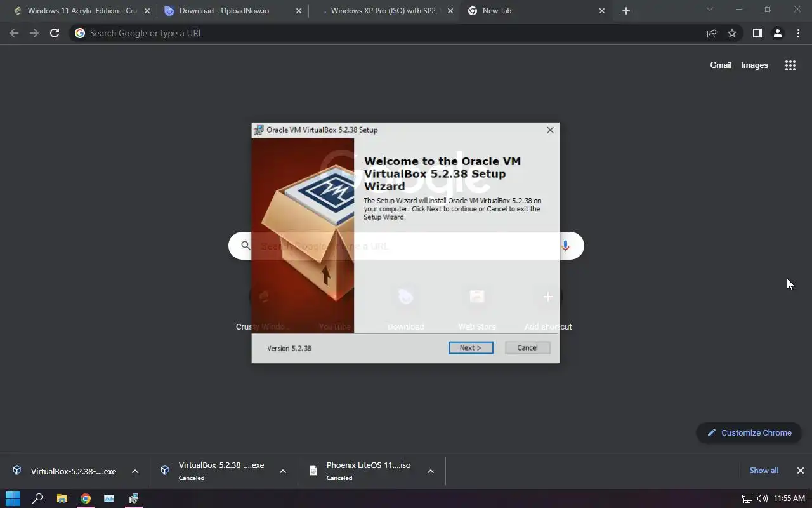Toggle Chrome side panel
The height and width of the screenshot is (508, 812).
tap(757, 33)
